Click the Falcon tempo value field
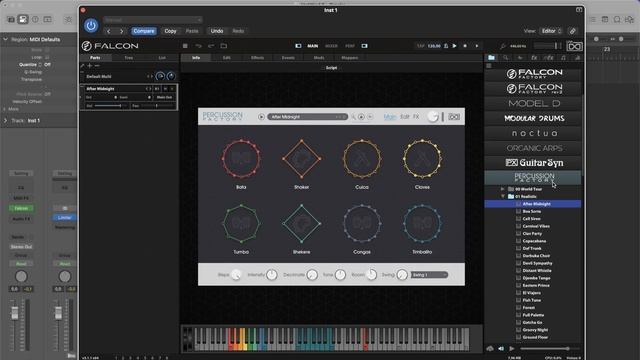640x360 pixels. point(434,46)
